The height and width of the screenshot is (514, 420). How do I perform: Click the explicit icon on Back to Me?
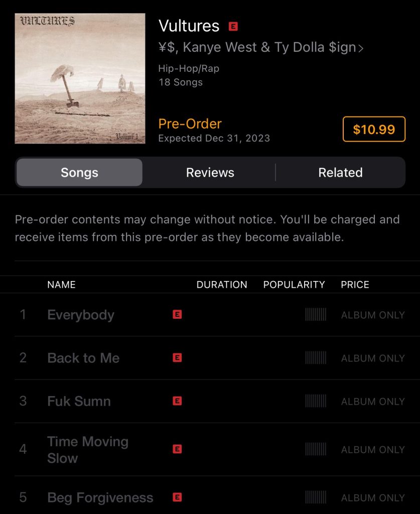[177, 357]
